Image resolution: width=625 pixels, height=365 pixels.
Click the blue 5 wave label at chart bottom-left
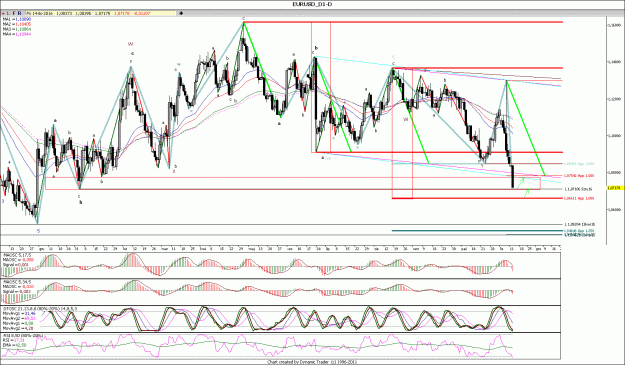click(x=38, y=231)
